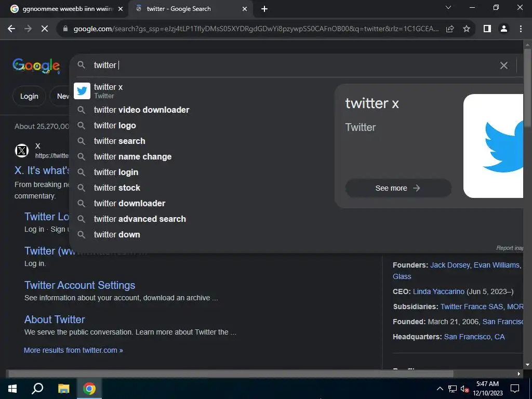This screenshot has height=399, width=532.
Task: Click the vertical scrollbar down arrow
Action: click(527, 365)
